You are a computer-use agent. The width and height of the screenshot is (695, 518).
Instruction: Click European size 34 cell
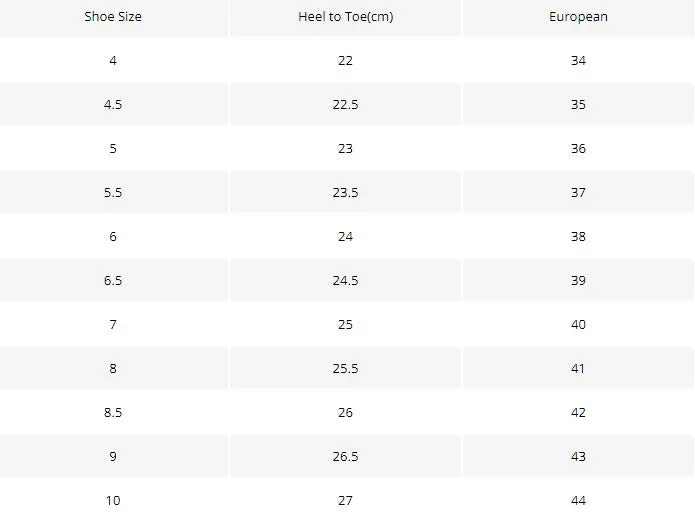(x=578, y=60)
